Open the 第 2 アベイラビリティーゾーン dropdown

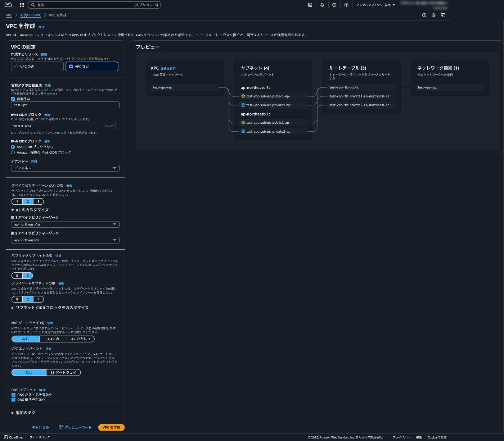pos(65,240)
